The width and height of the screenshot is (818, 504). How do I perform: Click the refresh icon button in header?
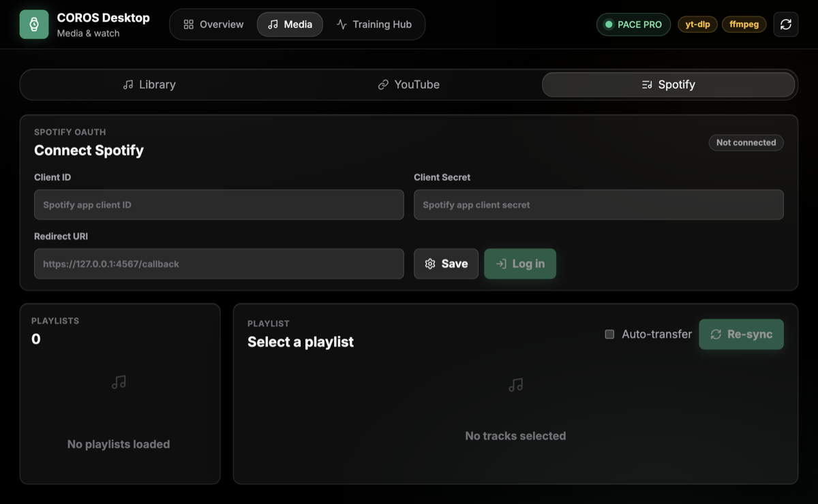pos(786,25)
